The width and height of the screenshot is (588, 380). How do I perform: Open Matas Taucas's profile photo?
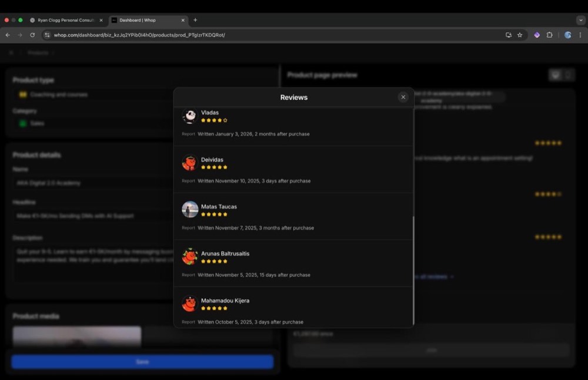(190, 210)
